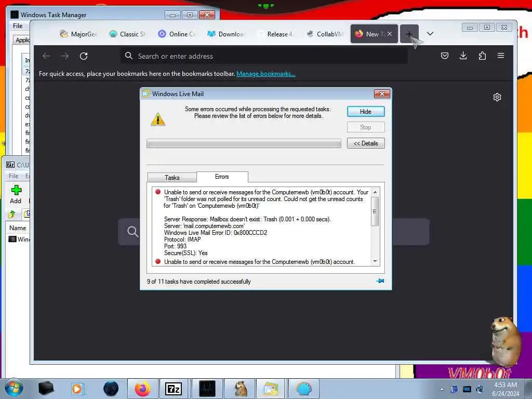This screenshot has width=532, height=399.
Task: Switch to the Online C browser tab
Action: tap(178, 34)
